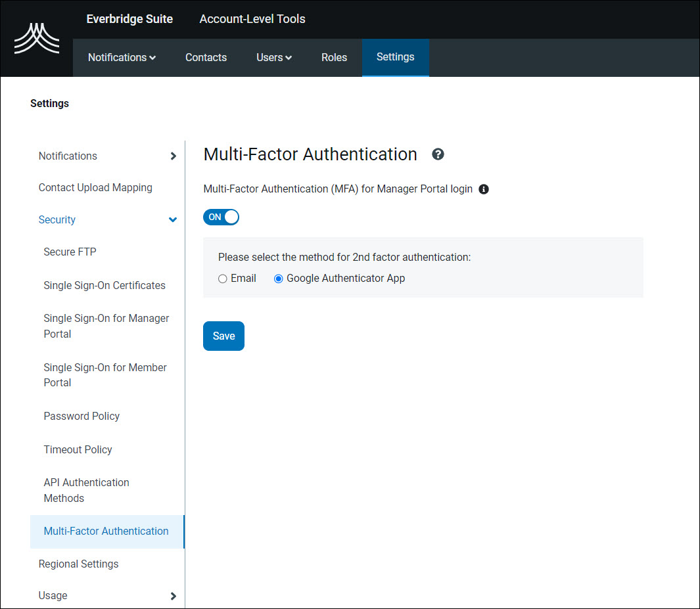
Task: Expand the Notifications sidebar section arrow
Action: point(173,156)
